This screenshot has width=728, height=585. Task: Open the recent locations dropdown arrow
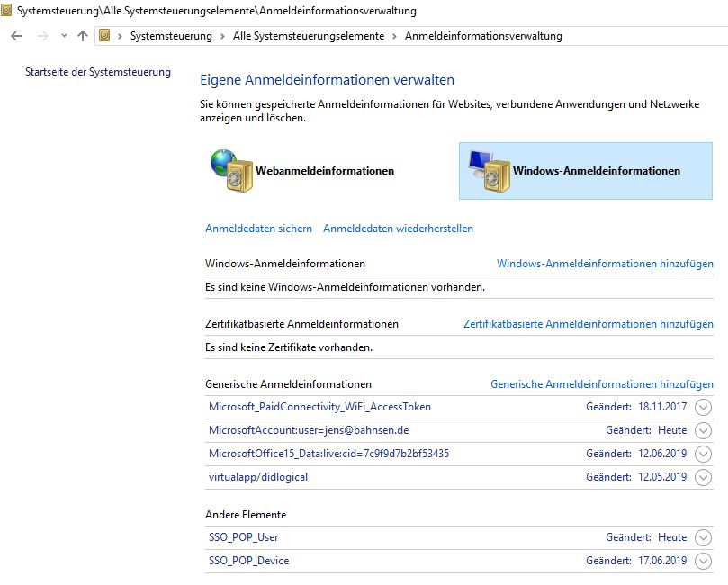point(64,36)
